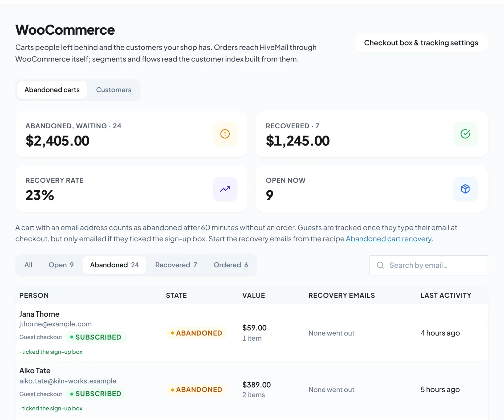Filter carts by Recovered 7

(176, 265)
